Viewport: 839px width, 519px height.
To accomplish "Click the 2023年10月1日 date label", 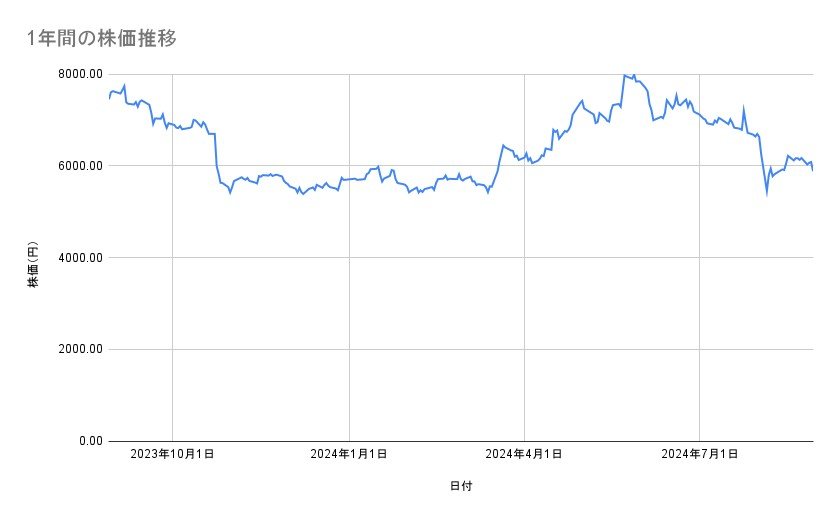I will pos(172,454).
